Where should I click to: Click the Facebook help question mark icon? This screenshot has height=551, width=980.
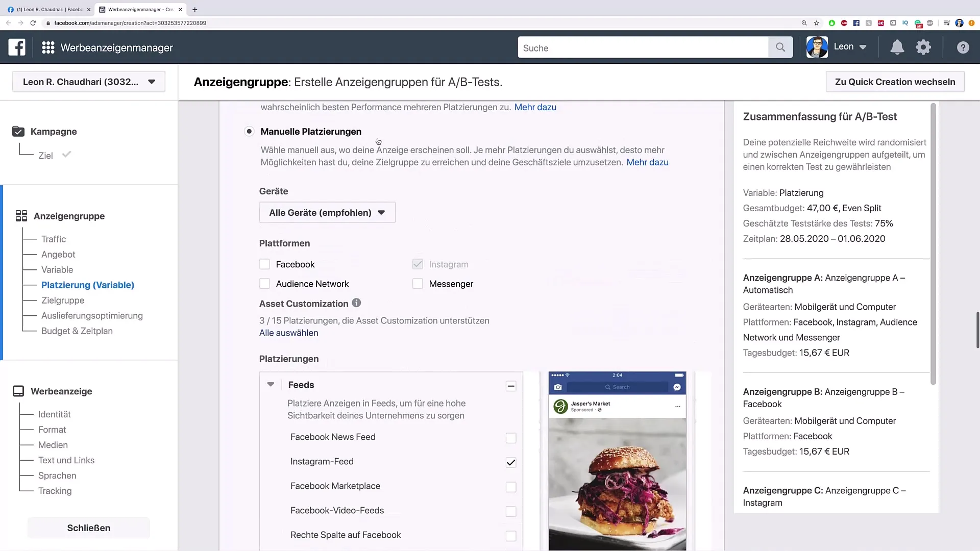coord(963,47)
